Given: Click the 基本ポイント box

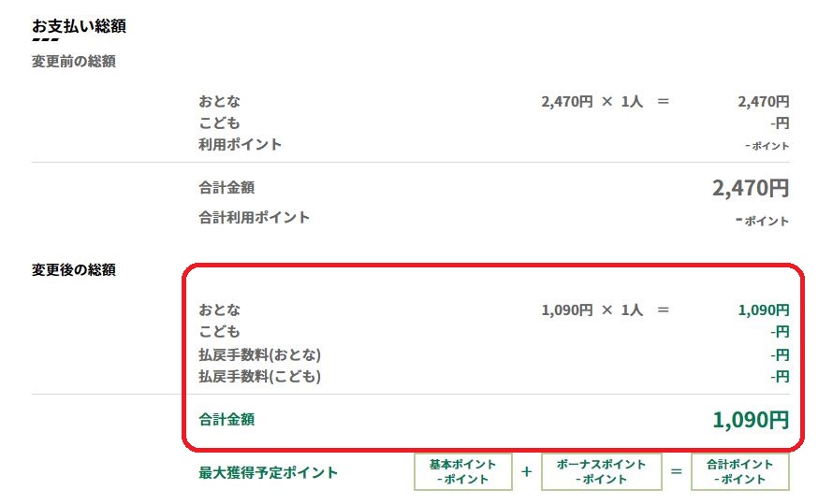Looking at the screenshot, I should 463,471.
